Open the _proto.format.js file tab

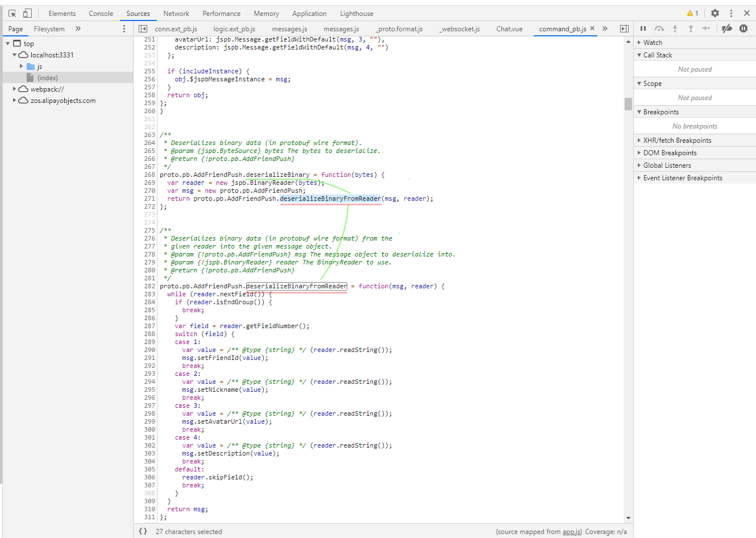coord(399,29)
